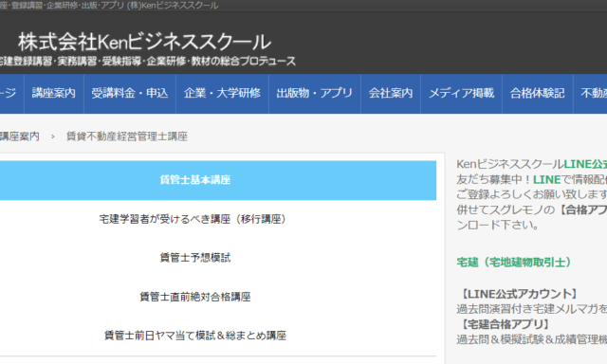Click the top header strip text (株)Kenビジネススクール
Screen dimensions: 607x364
pyautogui.click(x=173, y=6)
